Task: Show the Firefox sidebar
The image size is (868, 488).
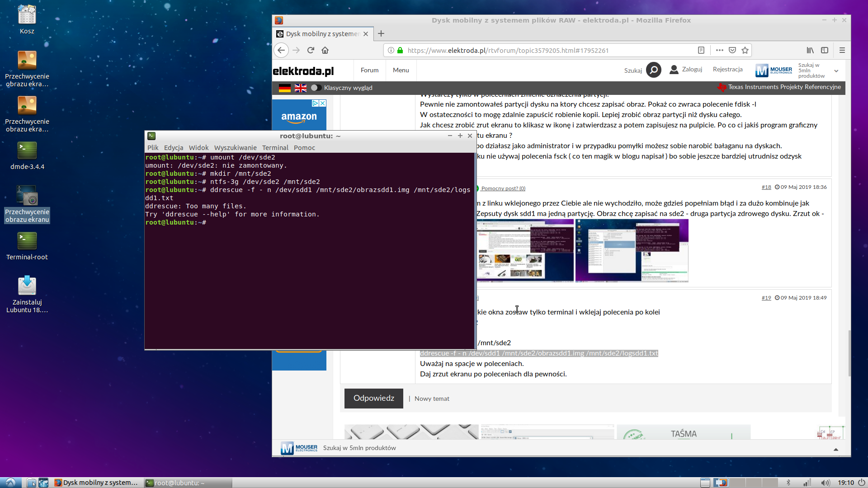Action: click(x=825, y=50)
